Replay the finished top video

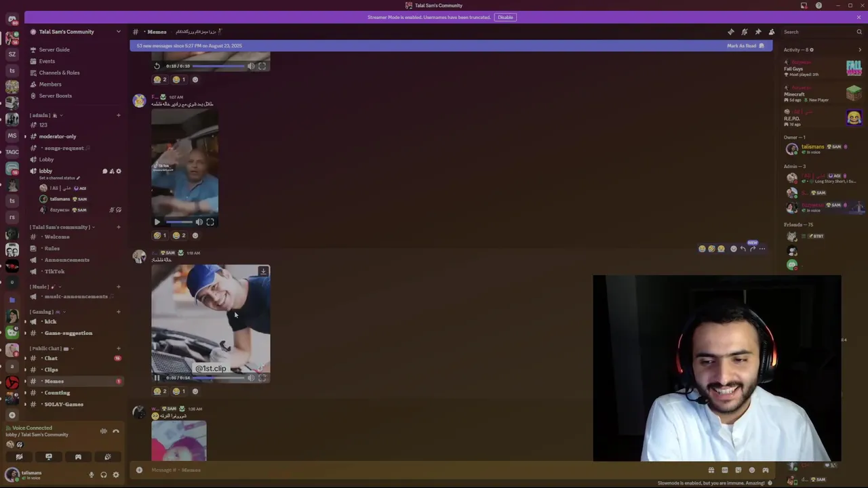coord(157,66)
